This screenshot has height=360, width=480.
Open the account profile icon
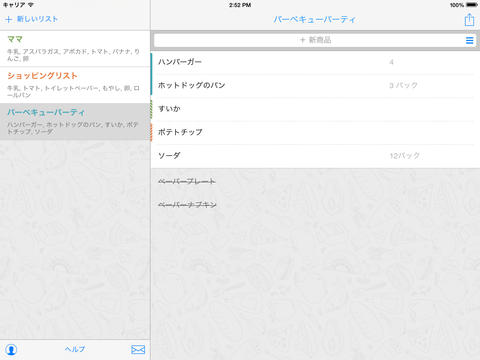(11, 349)
